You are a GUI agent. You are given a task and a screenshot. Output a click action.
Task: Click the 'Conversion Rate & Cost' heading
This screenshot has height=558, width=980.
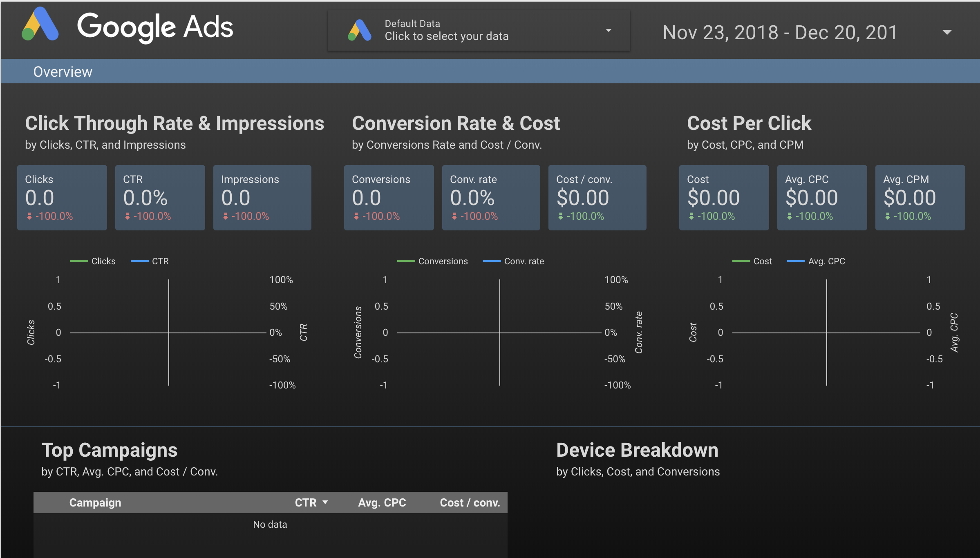[456, 123]
